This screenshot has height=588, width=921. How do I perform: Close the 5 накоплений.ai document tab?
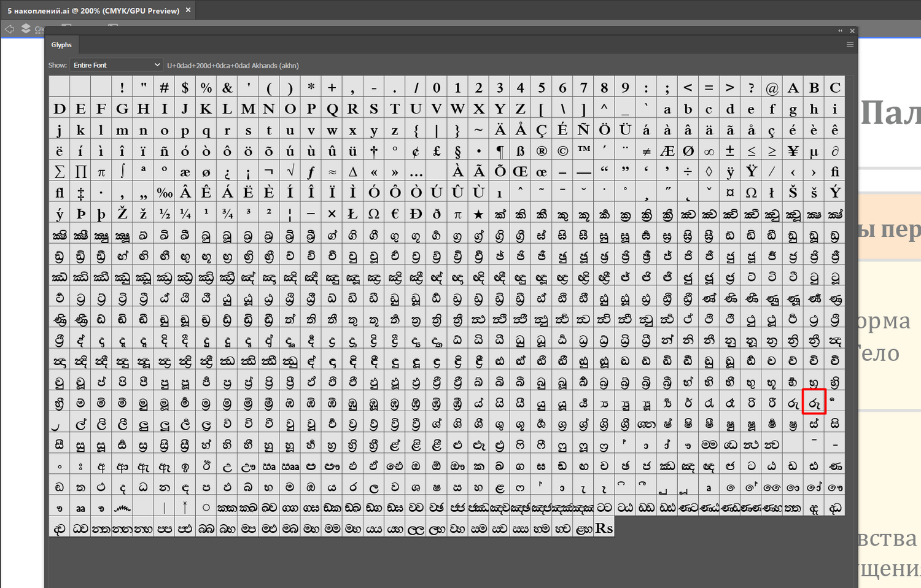pyautogui.click(x=188, y=10)
